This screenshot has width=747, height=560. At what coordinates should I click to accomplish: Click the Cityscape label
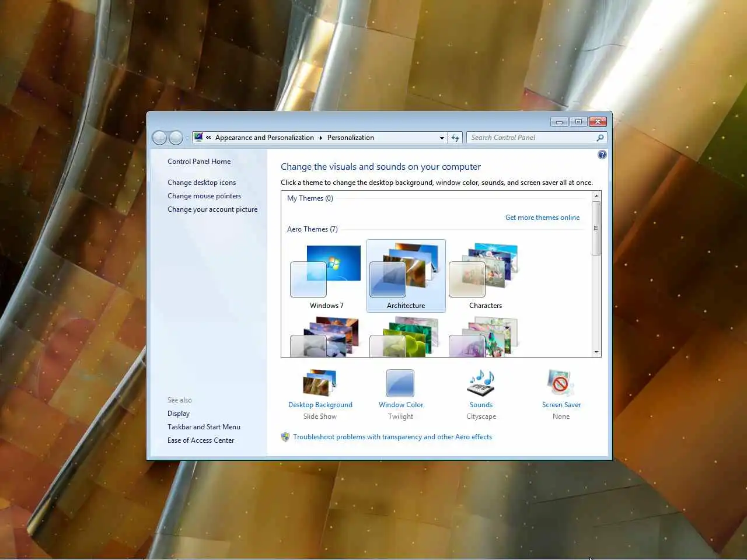[x=481, y=416]
